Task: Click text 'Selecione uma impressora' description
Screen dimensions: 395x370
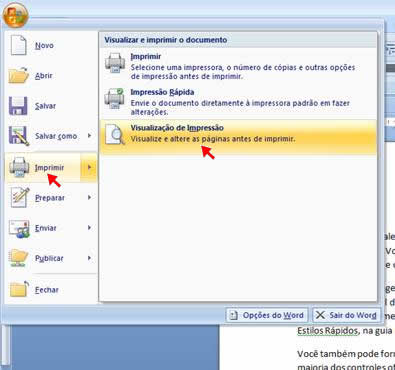Action: pos(243,72)
